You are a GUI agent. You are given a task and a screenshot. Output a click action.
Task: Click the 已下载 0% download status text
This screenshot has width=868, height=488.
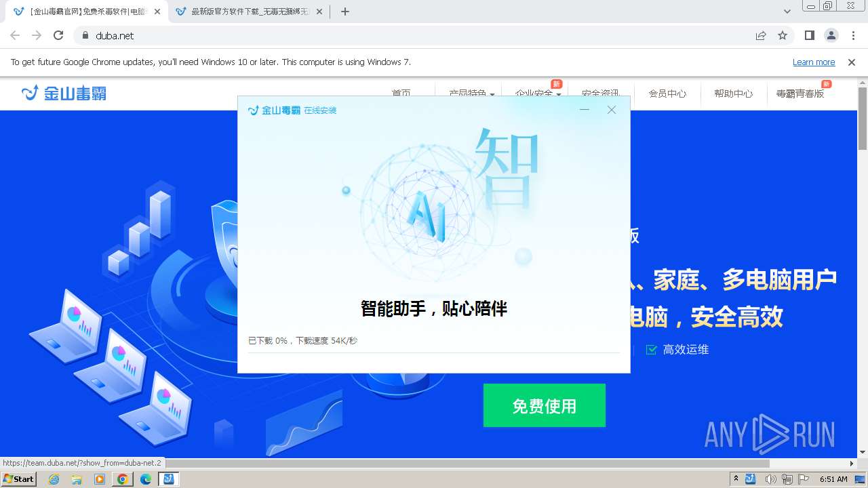pyautogui.click(x=302, y=340)
